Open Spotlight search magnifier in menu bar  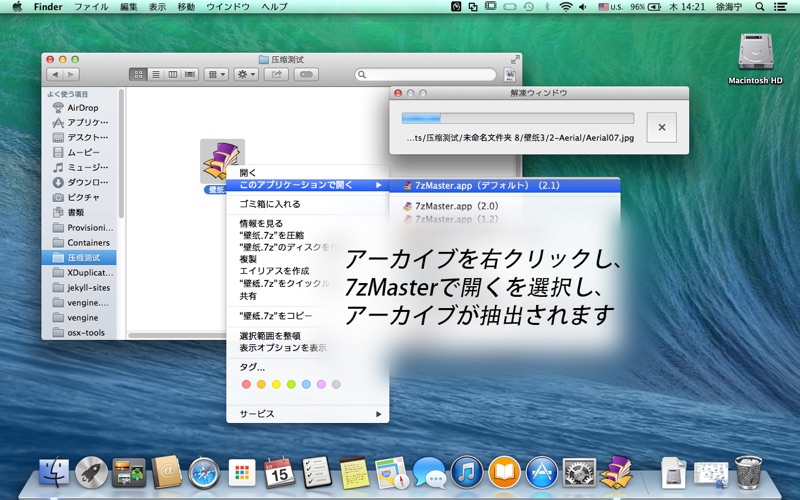pyautogui.click(x=760, y=7)
